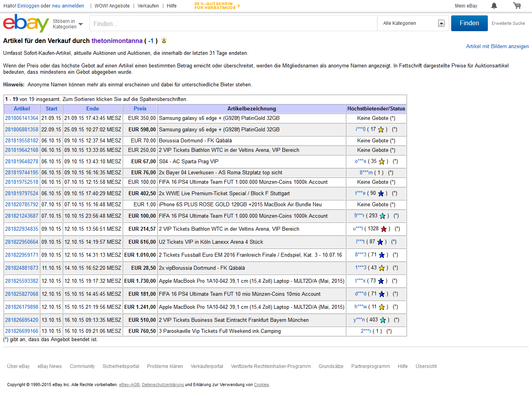Open Community footer link
Screen dimensions: 532x407
(x=82, y=366)
